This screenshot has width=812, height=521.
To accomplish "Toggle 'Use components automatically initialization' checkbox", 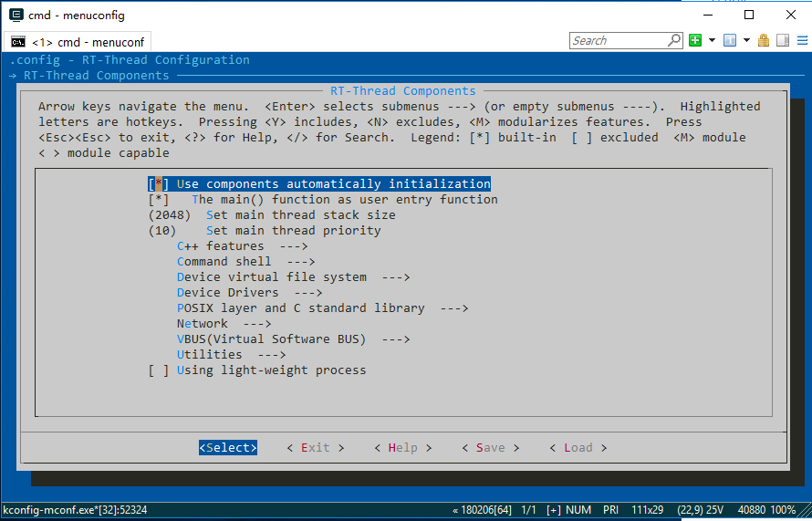I will point(158,183).
